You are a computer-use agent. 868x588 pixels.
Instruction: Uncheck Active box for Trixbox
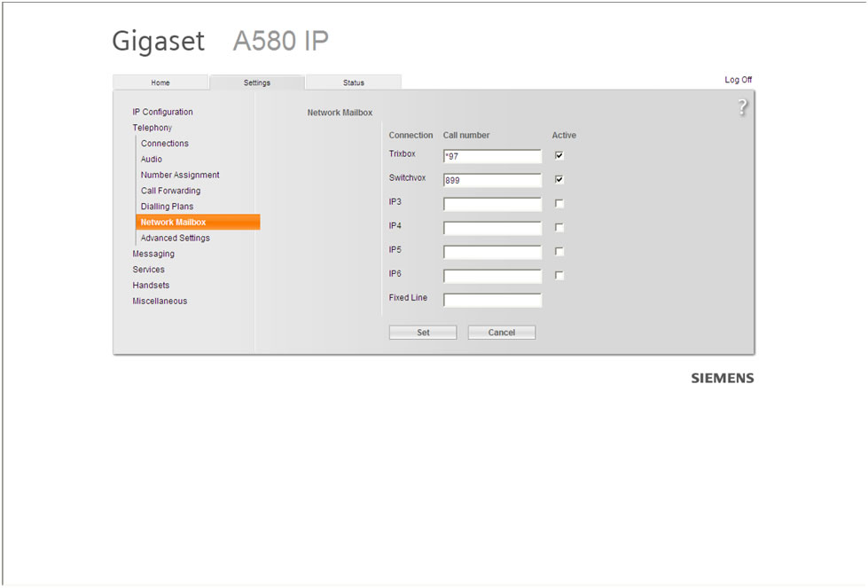coord(559,155)
